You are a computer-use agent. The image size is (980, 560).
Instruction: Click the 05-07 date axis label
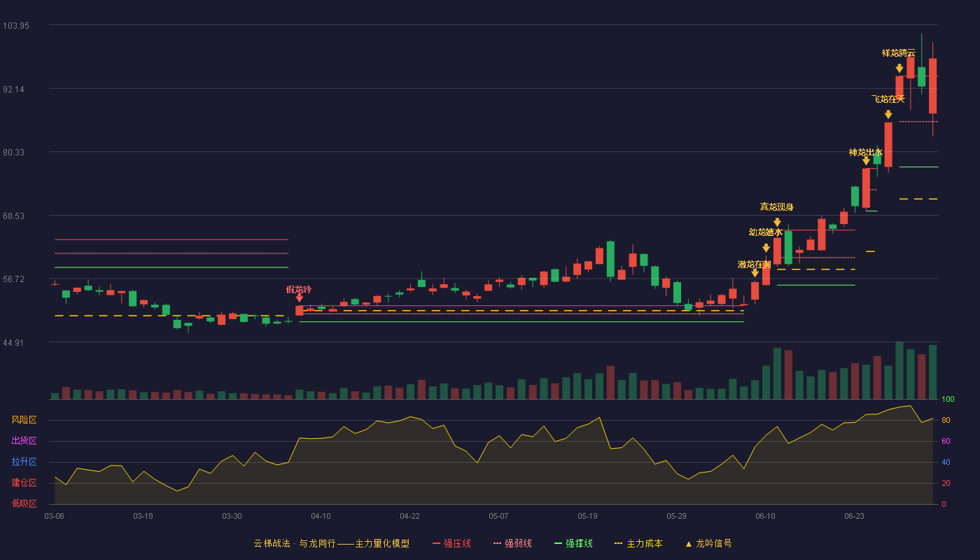pyautogui.click(x=498, y=516)
